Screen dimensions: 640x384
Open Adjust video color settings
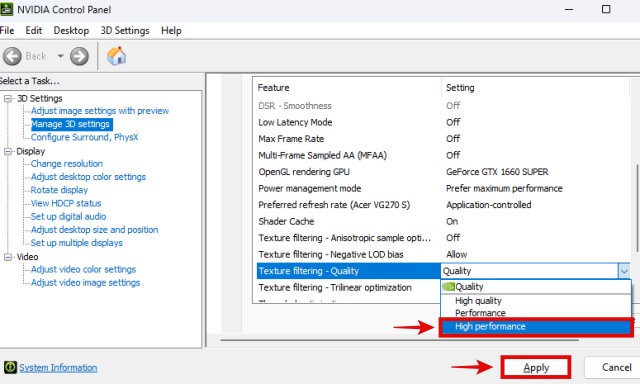[x=83, y=269]
